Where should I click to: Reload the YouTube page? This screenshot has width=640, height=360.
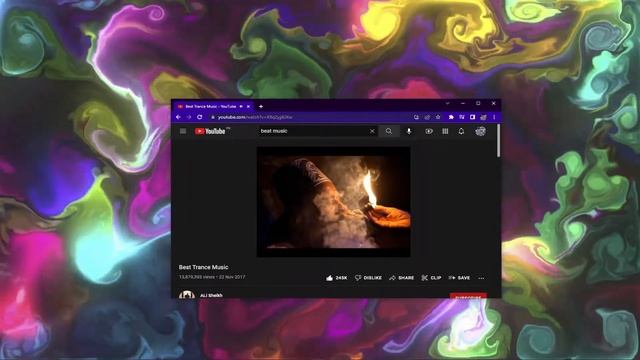click(200, 117)
